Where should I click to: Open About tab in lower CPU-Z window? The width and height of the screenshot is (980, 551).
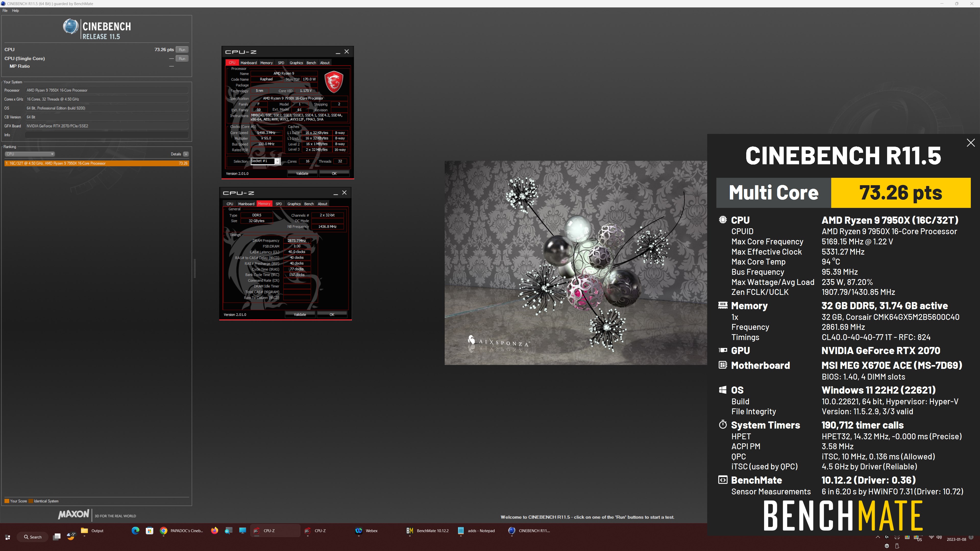pos(322,204)
